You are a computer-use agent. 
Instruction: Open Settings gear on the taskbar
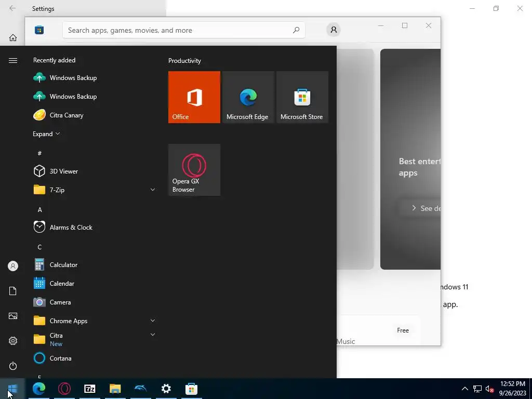[x=166, y=389]
